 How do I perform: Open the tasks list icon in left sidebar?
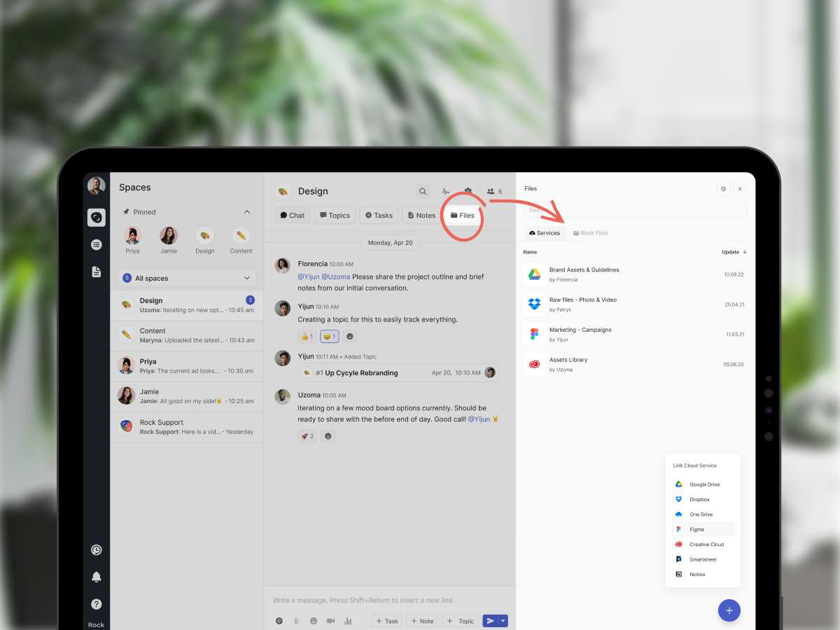click(97, 245)
